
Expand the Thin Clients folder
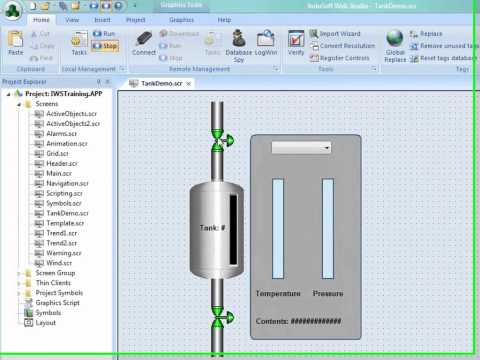click(19, 283)
